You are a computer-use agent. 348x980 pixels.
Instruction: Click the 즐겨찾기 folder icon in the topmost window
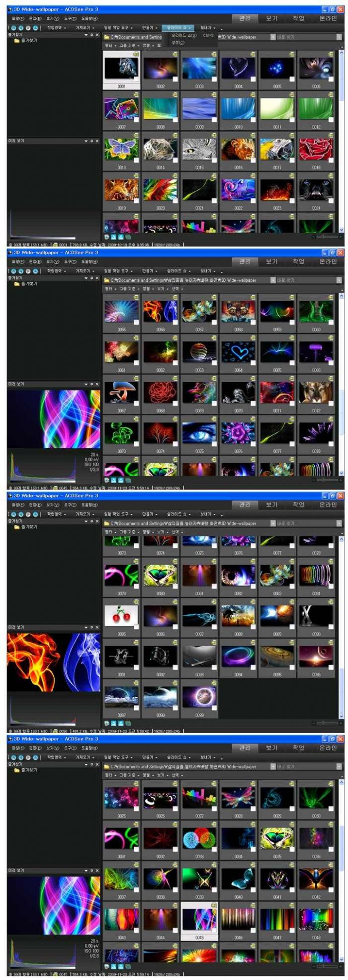point(17,41)
